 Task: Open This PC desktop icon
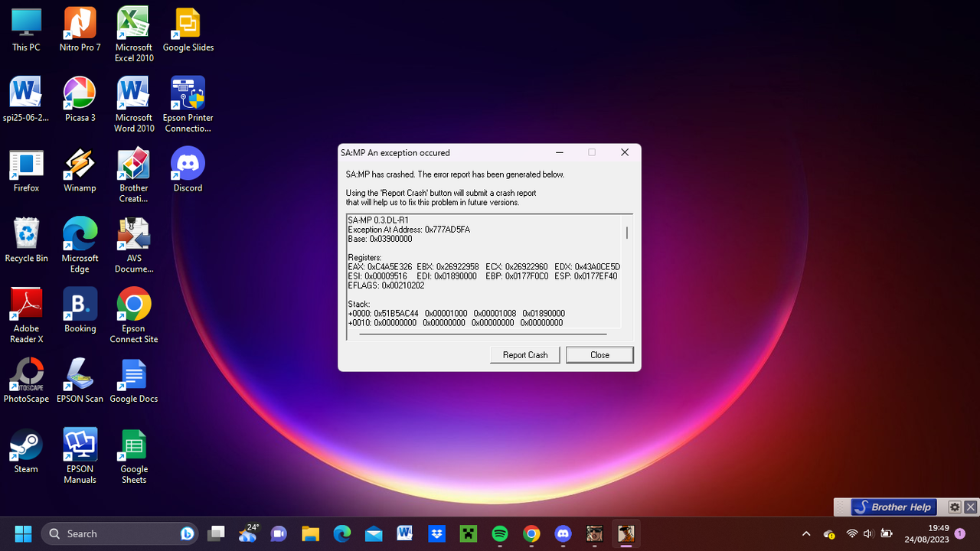click(x=26, y=29)
